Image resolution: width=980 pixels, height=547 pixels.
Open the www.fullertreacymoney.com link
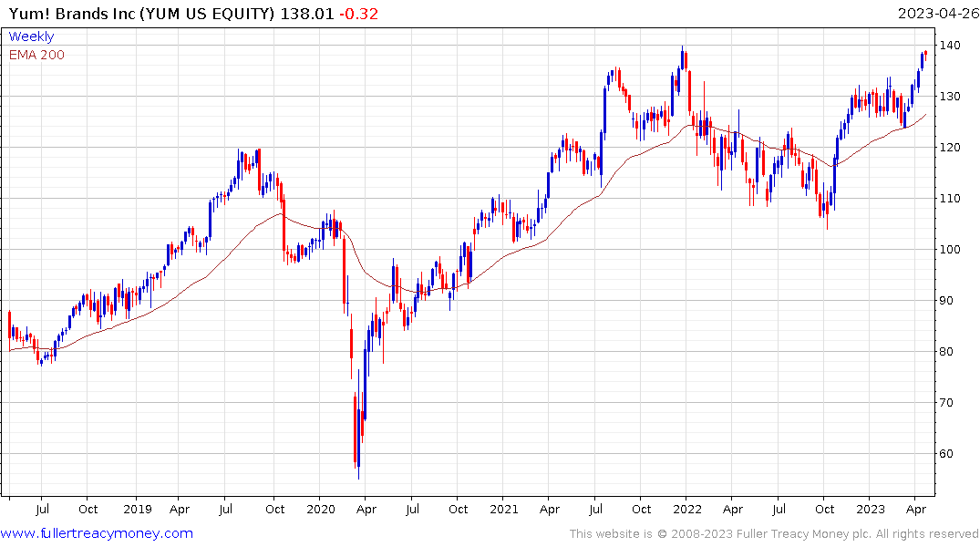97,533
